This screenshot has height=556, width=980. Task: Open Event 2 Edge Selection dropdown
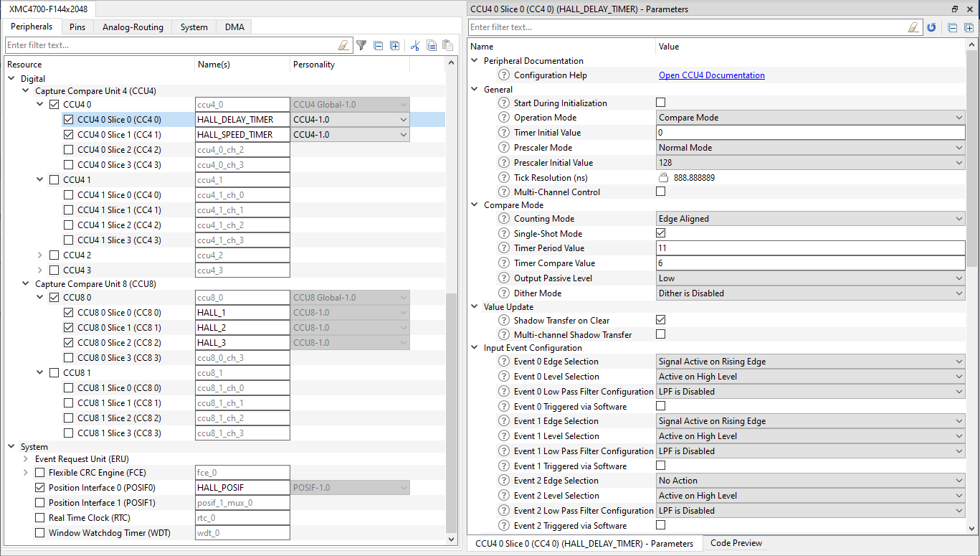811,481
